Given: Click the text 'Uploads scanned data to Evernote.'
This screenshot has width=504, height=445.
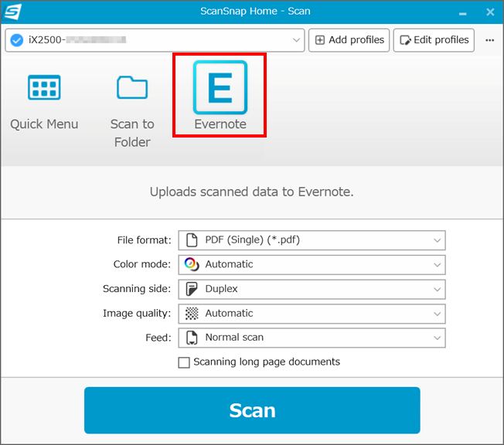Looking at the screenshot, I should pyautogui.click(x=252, y=192).
